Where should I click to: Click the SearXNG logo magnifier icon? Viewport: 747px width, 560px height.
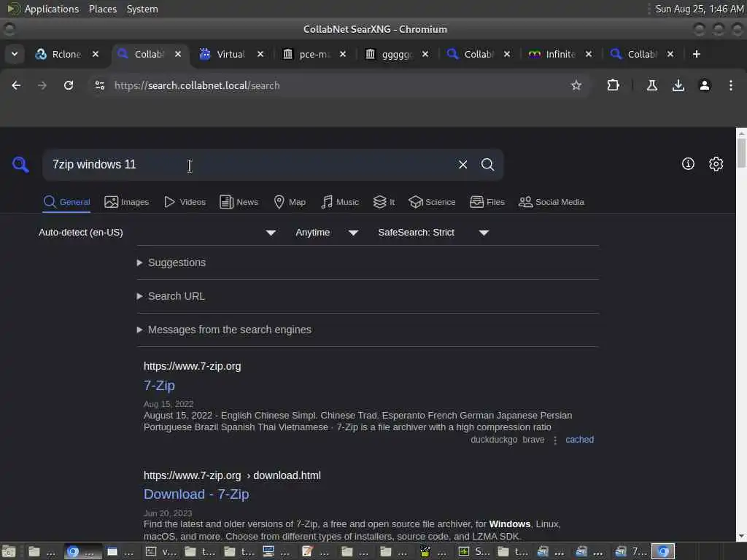pos(20,165)
